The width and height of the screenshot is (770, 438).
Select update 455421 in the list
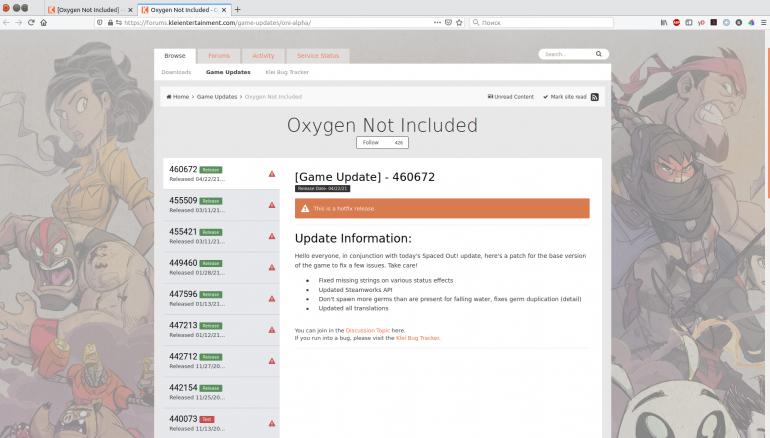click(x=221, y=236)
